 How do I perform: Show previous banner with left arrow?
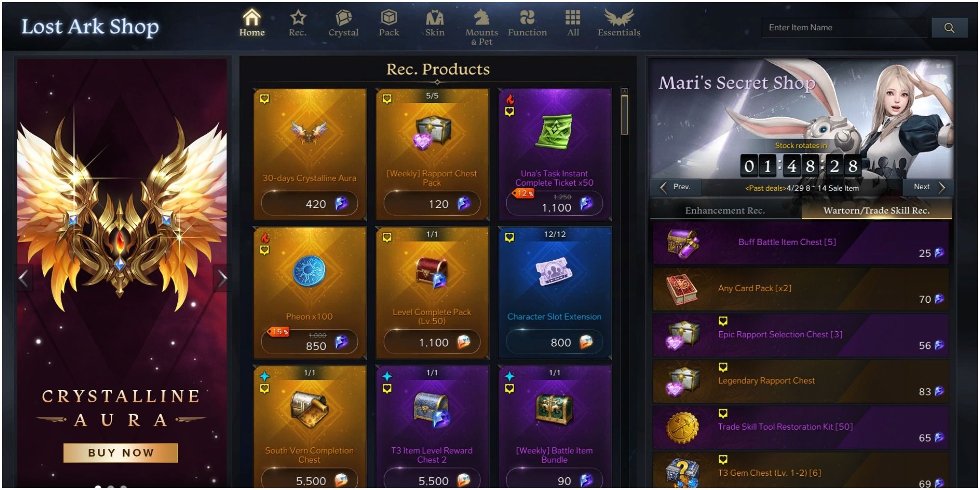23,278
